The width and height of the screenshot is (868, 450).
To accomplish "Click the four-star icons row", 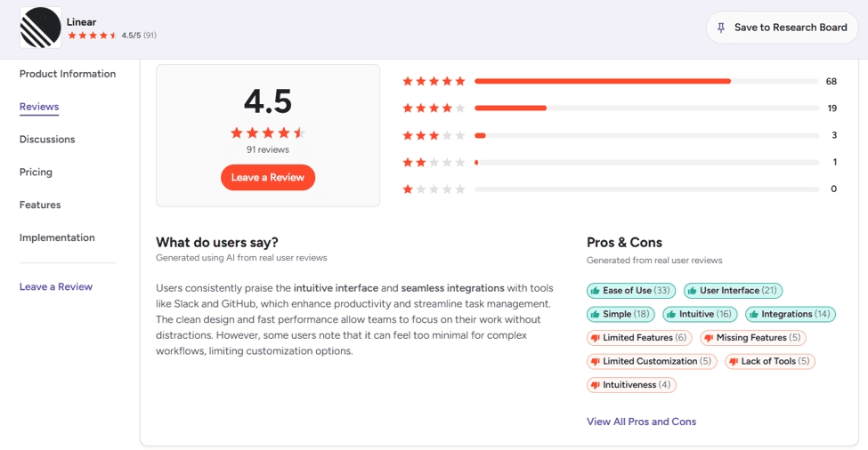I will point(434,108).
